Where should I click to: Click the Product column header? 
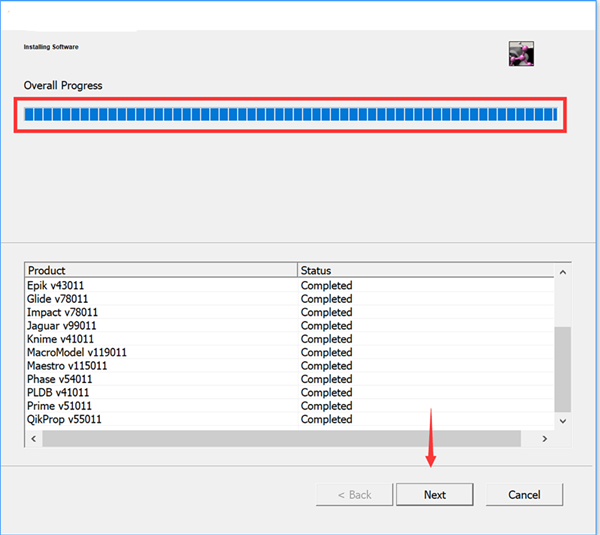point(161,271)
